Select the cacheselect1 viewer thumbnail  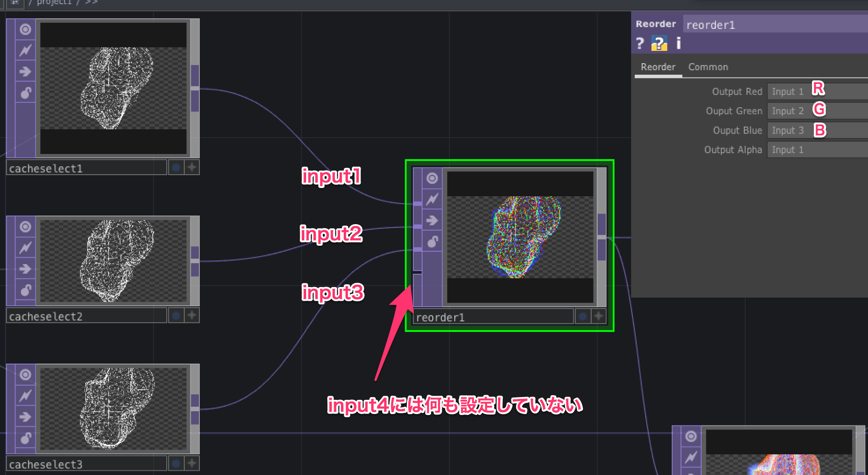[113, 88]
